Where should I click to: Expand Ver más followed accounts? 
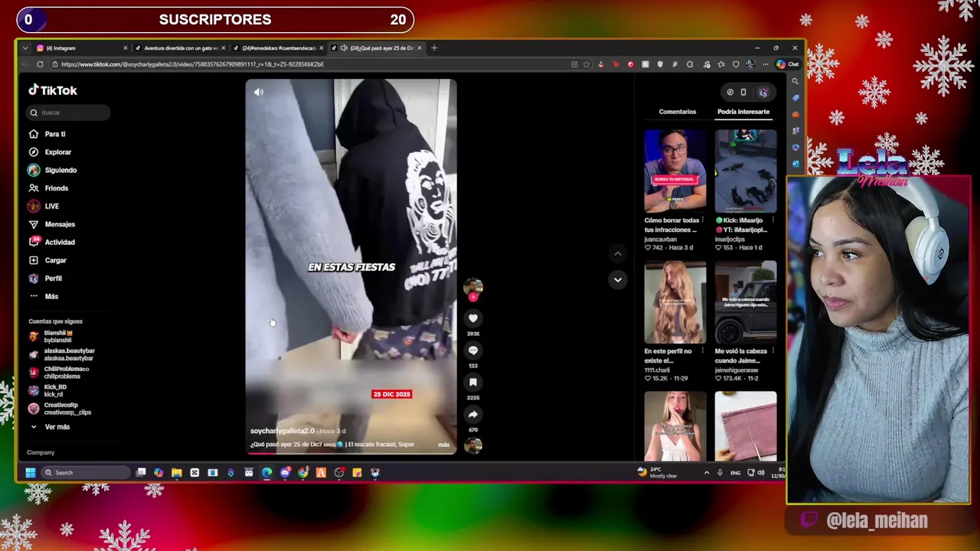[x=50, y=427]
